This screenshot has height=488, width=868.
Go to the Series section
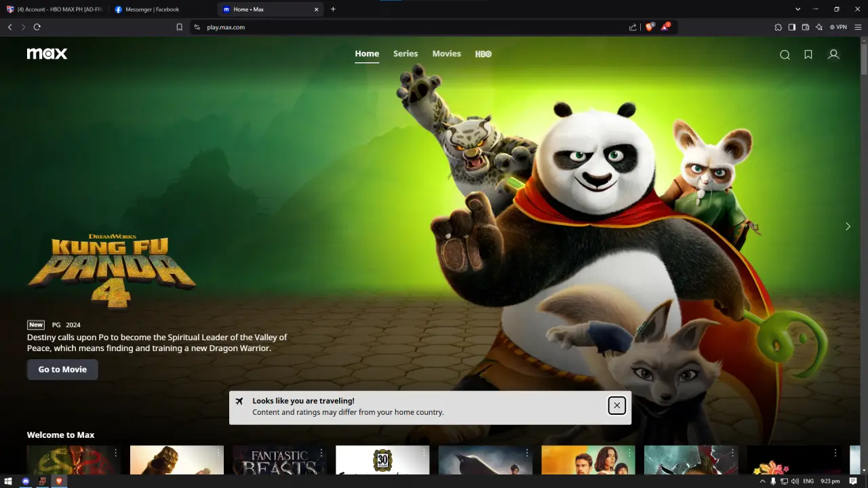406,54
